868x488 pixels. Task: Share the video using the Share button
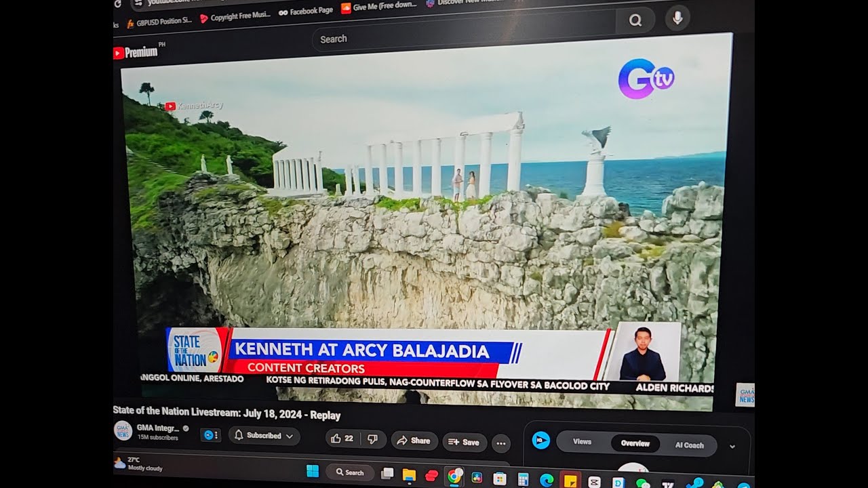414,441
